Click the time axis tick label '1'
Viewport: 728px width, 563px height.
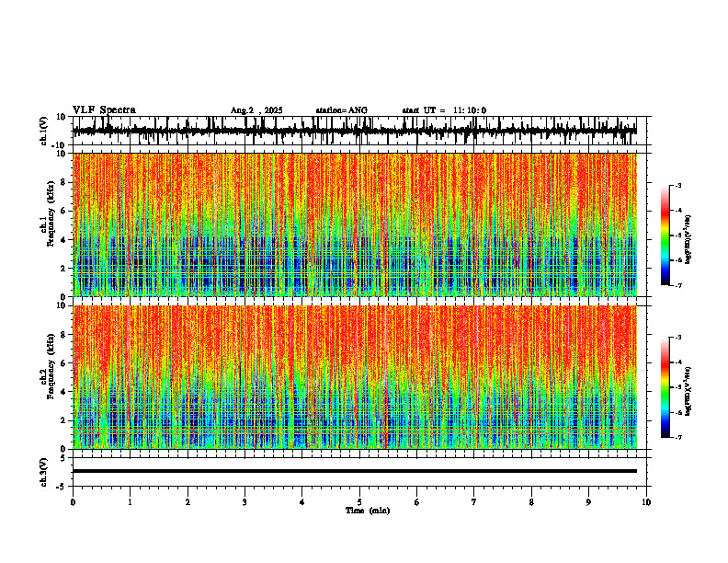[x=130, y=502]
